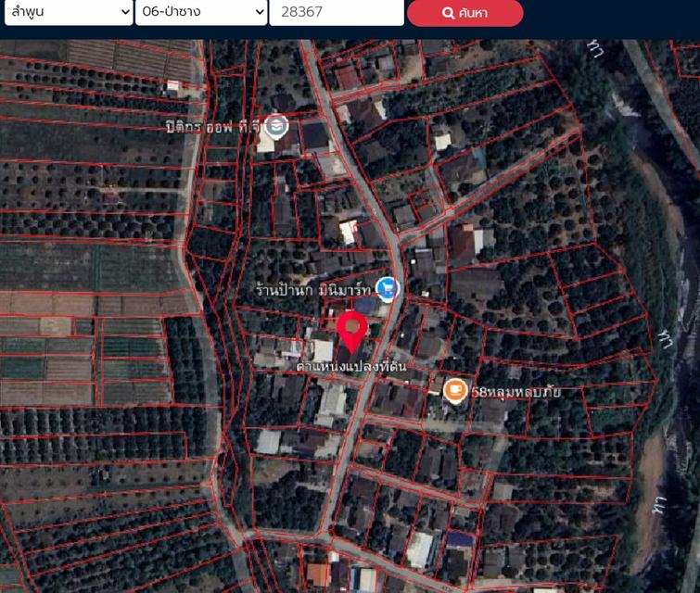Click the large white-roofed building below the pin
This screenshot has width=700, height=593.
coord(332,403)
